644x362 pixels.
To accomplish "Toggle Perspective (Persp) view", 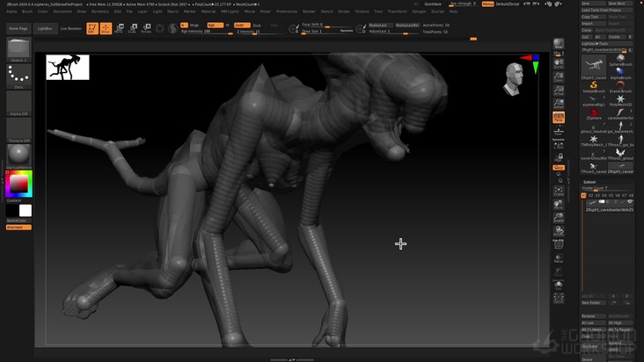I will (x=559, y=117).
